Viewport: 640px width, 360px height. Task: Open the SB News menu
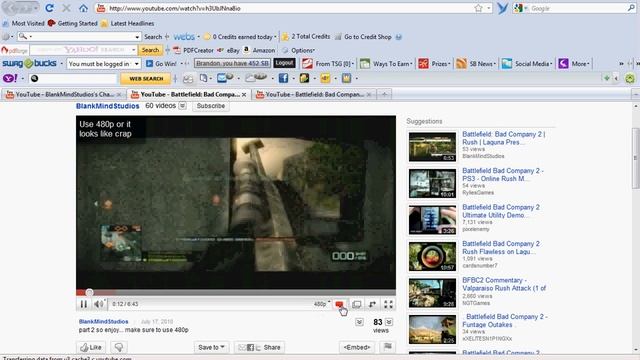pyautogui.click(x=476, y=64)
